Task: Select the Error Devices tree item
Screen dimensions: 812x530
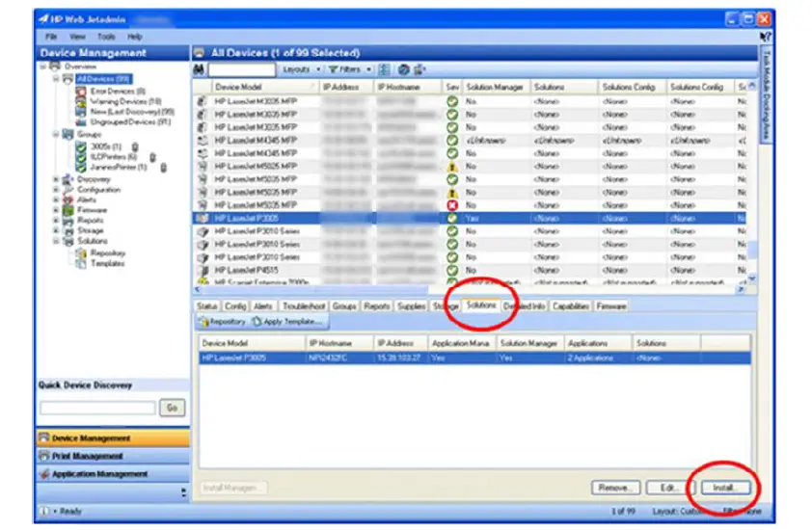Action: pyautogui.click(x=118, y=92)
